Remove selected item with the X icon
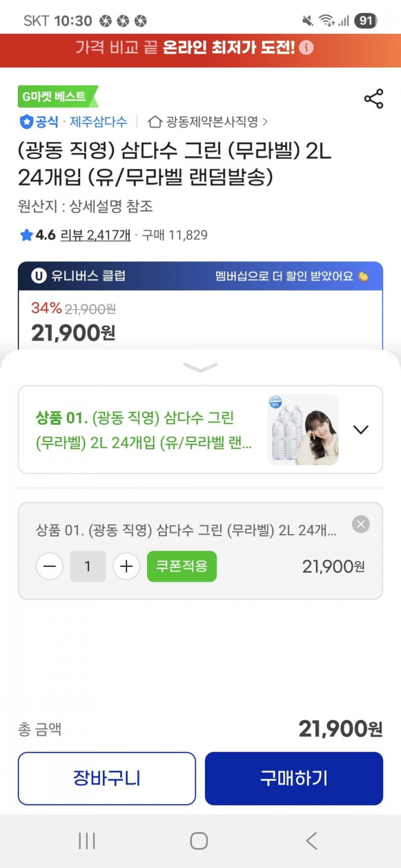The width and height of the screenshot is (401, 868). 361,524
